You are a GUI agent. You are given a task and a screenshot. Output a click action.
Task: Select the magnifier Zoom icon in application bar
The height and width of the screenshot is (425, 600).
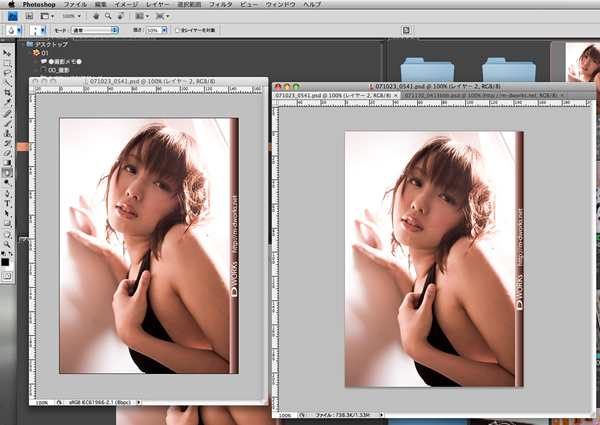(x=108, y=16)
